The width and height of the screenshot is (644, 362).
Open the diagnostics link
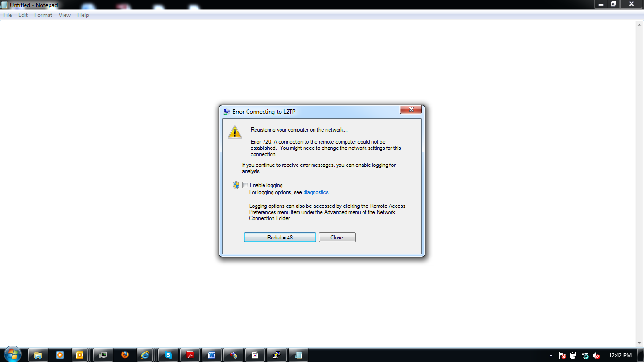coord(316,192)
